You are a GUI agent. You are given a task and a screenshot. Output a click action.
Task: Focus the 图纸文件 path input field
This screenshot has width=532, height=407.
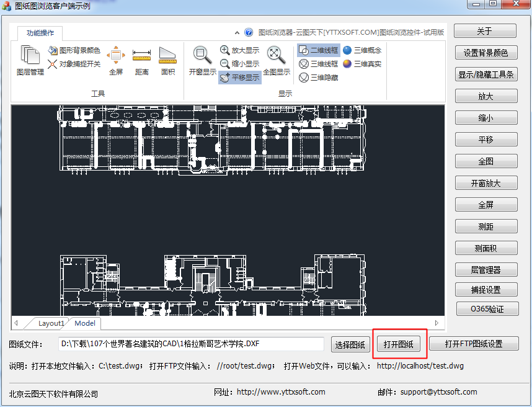point(191,344)
